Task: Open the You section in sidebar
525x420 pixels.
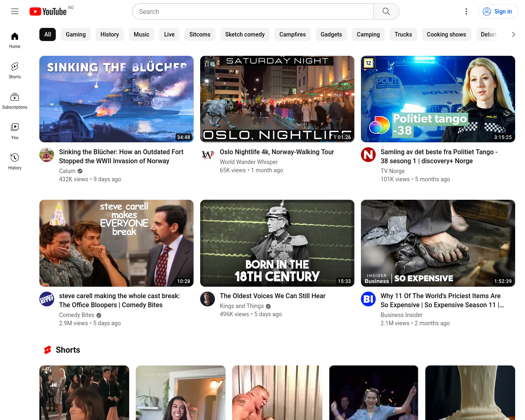Action: tap(15, 131)
